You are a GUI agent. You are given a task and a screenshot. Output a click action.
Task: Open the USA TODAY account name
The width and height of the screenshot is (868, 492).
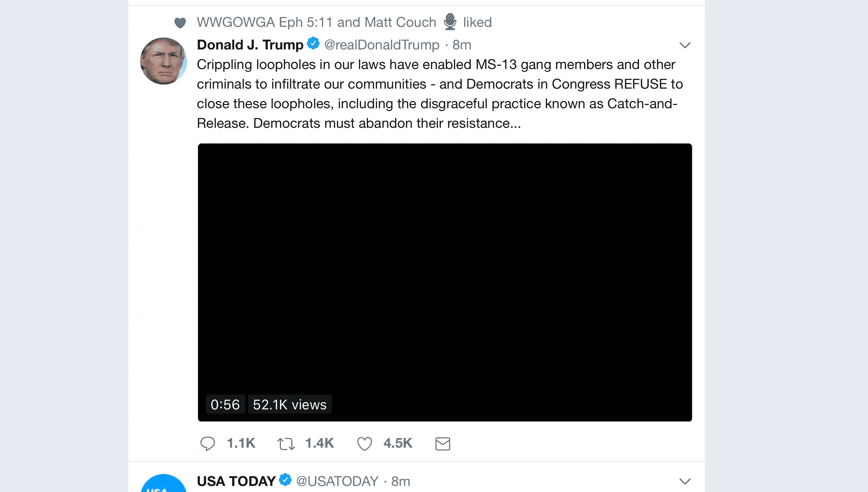tap(236, 481)
